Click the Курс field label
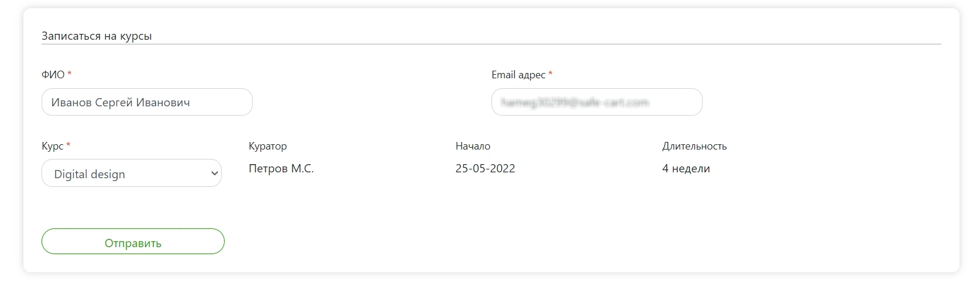 (53, 146)
